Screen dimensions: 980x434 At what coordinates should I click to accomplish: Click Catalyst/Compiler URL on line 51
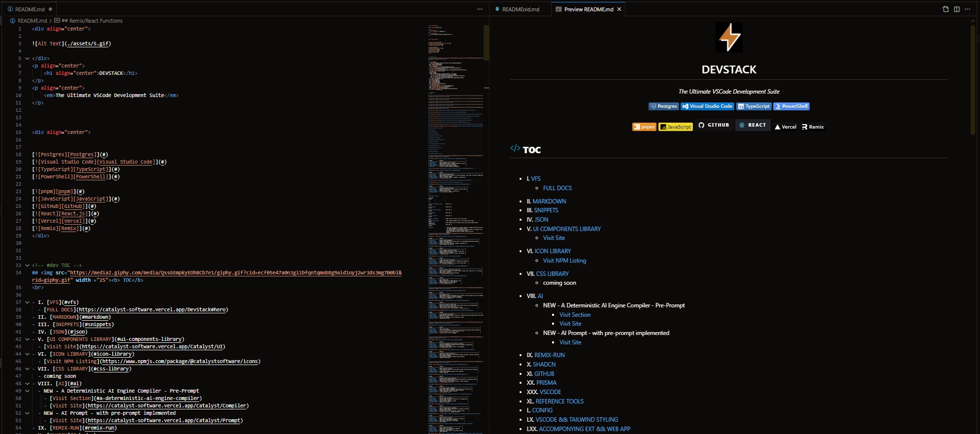[x=166, y=405]
